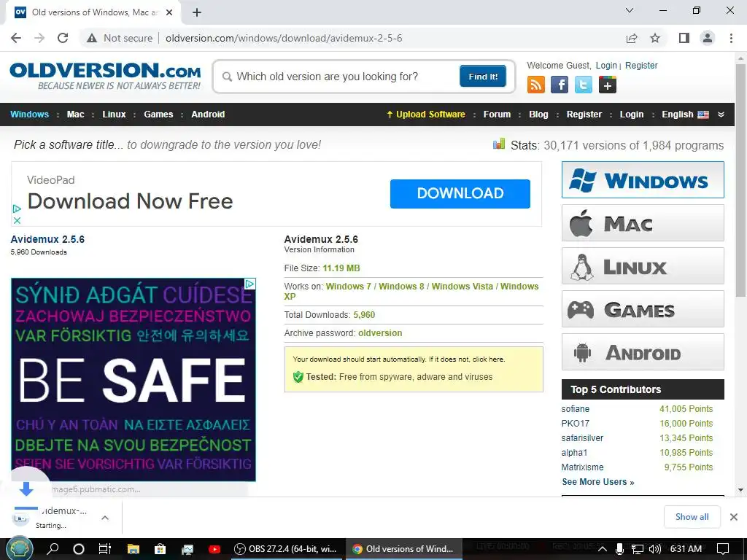Open contributor safarisilver's profile
Viewport: 747px width, 560px height.
click(582, 438)
